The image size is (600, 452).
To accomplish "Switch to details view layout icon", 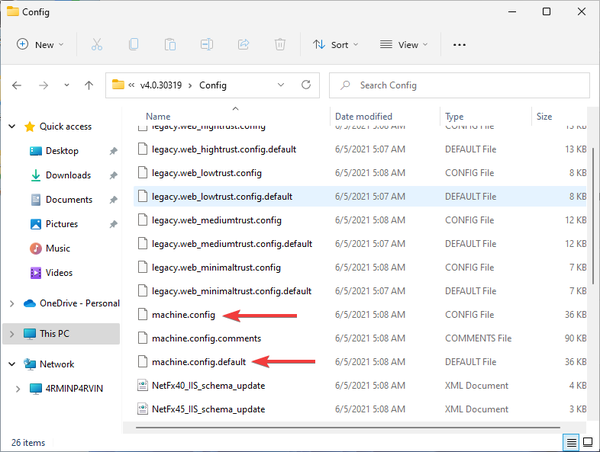I will (x=571, y=443).
